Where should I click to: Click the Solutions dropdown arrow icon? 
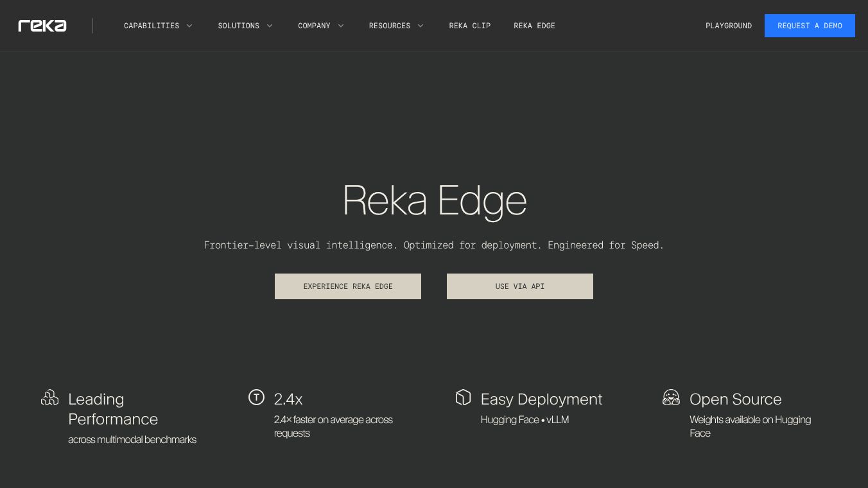pos(269,26)
